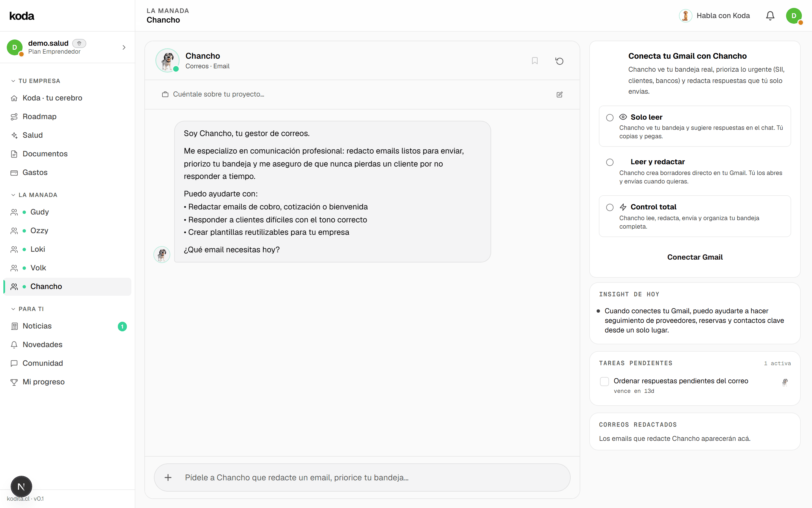The image size is (812, 508).
Task: Reset the Chancho chat with refresh icon
Action: coord(559,61)
